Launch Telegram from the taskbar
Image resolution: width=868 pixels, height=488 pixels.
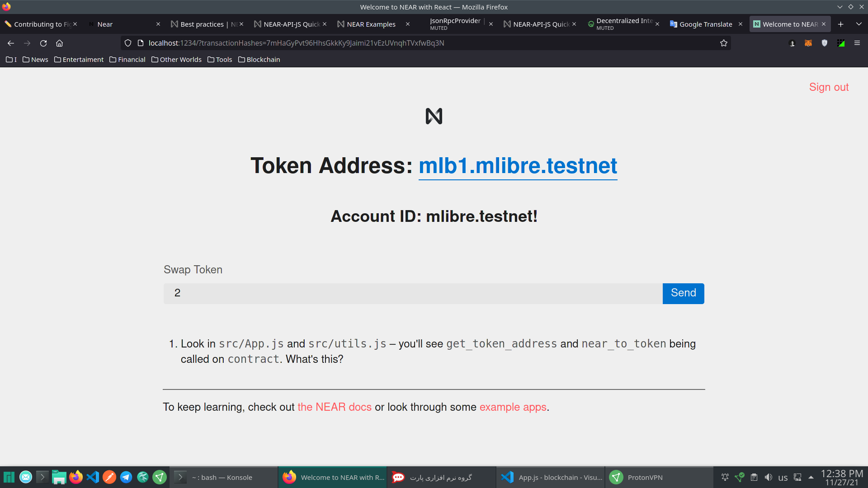[126, 477]
